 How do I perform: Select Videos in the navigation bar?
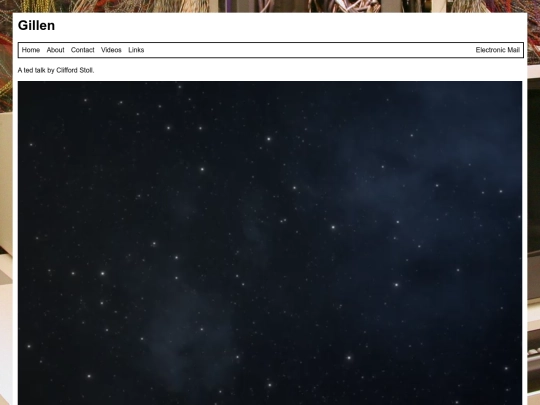tap(111, 50)
